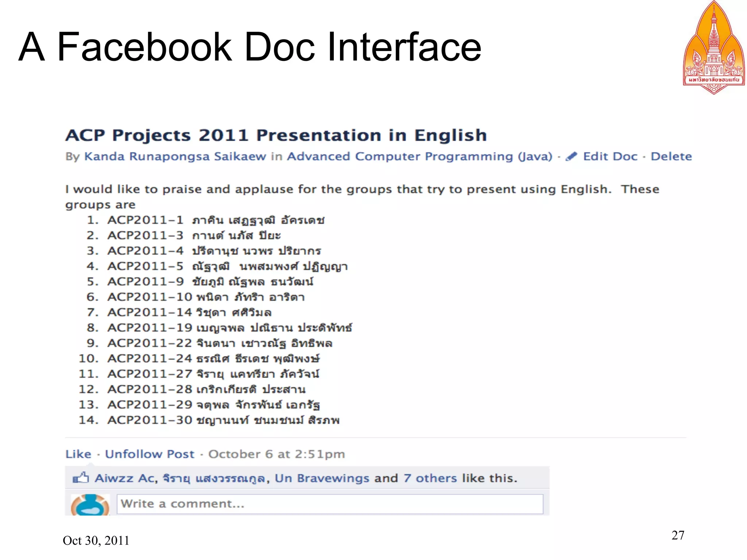Screen dimensions: 747x560
Task: Click the list row ACP2011-22
Action: tap(209, 343)
